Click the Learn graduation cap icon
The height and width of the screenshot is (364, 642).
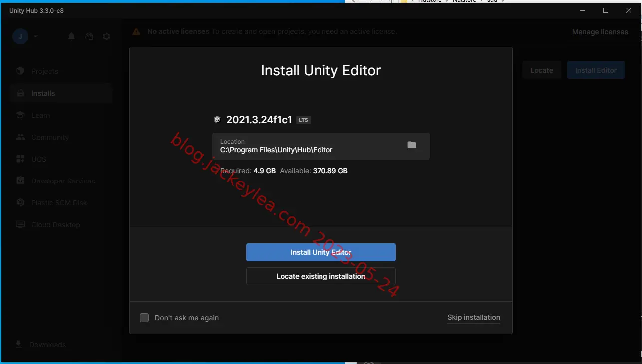point(20,115)
